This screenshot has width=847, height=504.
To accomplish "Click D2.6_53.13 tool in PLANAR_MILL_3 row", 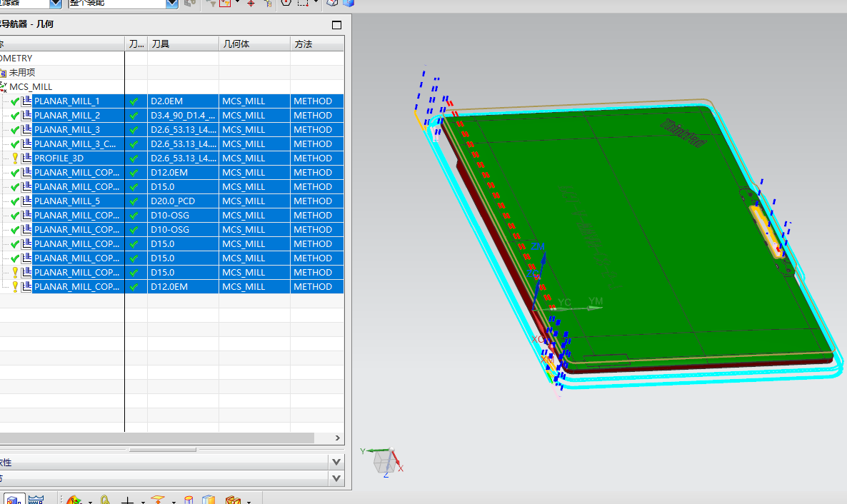I will (183, 130).
